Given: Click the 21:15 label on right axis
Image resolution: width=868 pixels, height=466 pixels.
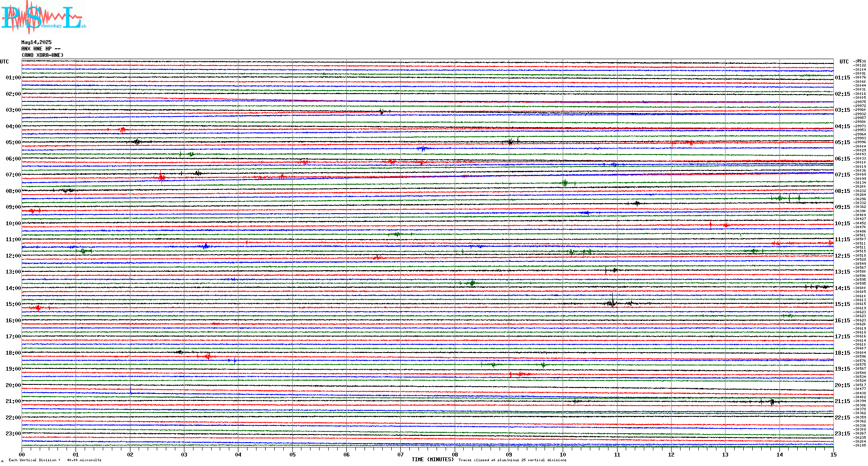Looking at the screenshot, I should (843, 401).
